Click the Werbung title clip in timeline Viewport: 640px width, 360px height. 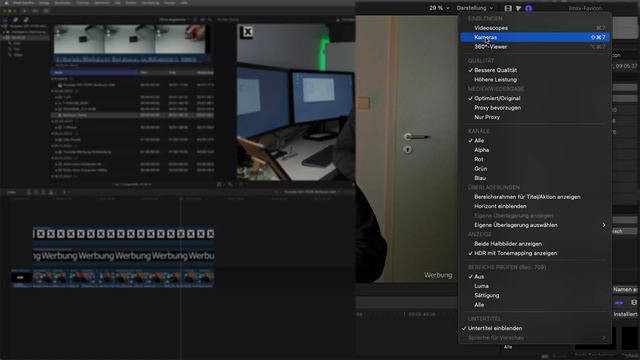pyautogui.click(x=124, y=256)
